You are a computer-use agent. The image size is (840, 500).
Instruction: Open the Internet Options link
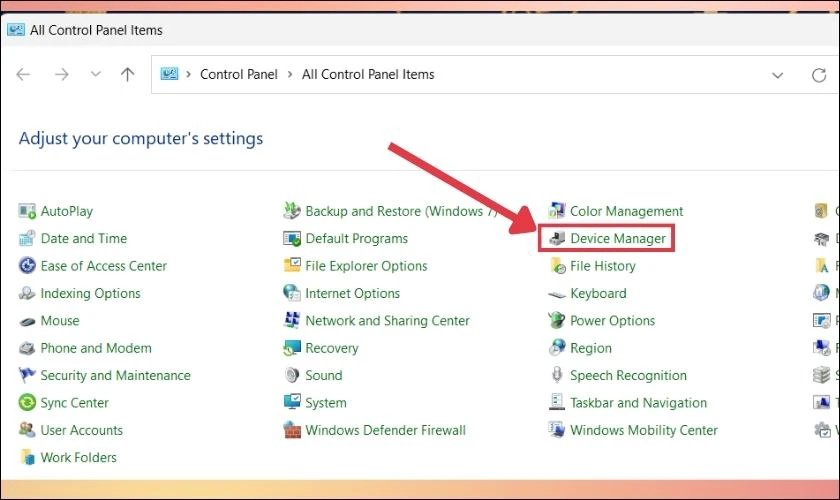pyautogui.click(x=352, y=293)
